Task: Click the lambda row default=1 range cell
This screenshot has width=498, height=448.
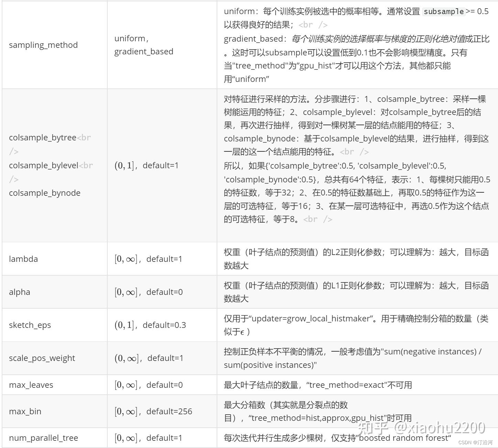Action: coord(162,259)
